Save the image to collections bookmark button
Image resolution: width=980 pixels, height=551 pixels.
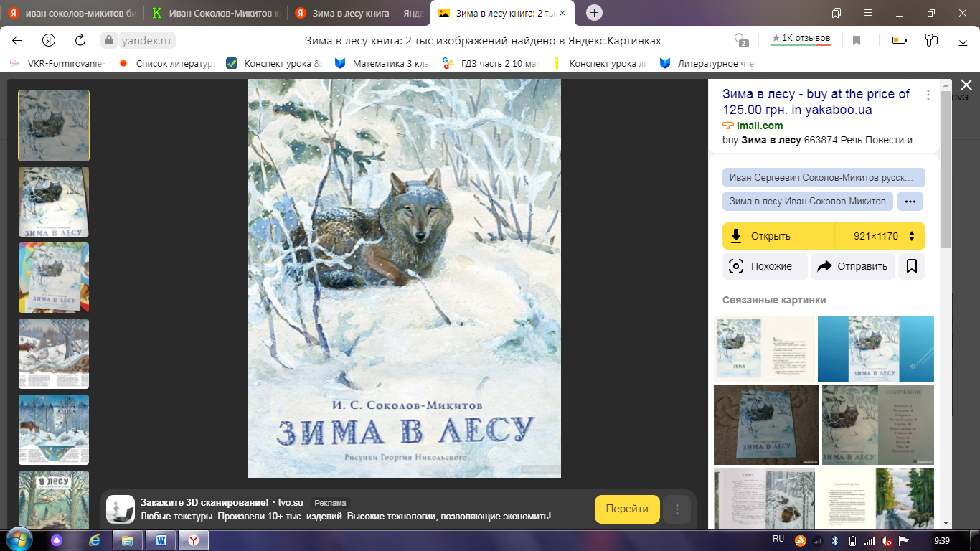[912, 266]
